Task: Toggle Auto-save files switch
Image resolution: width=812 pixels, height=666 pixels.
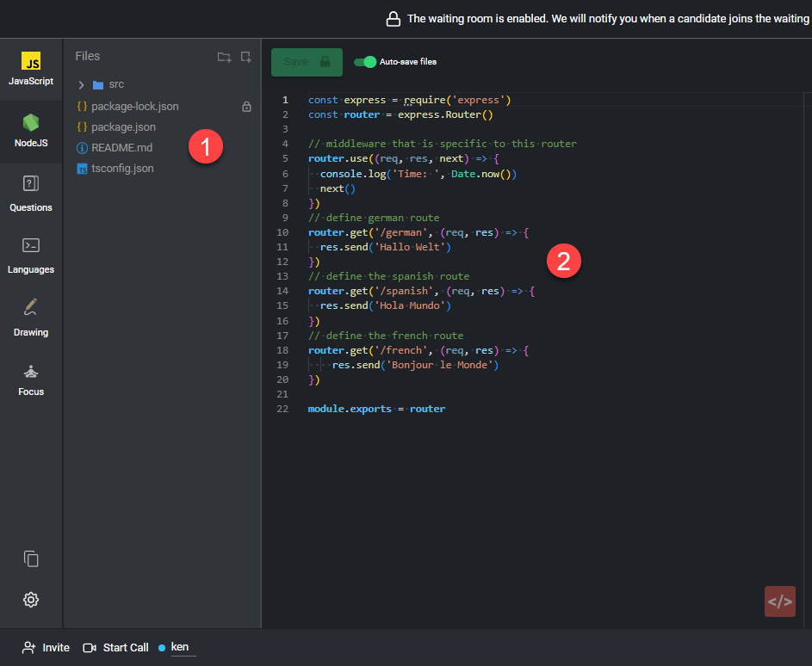Action: pos(366,62)
